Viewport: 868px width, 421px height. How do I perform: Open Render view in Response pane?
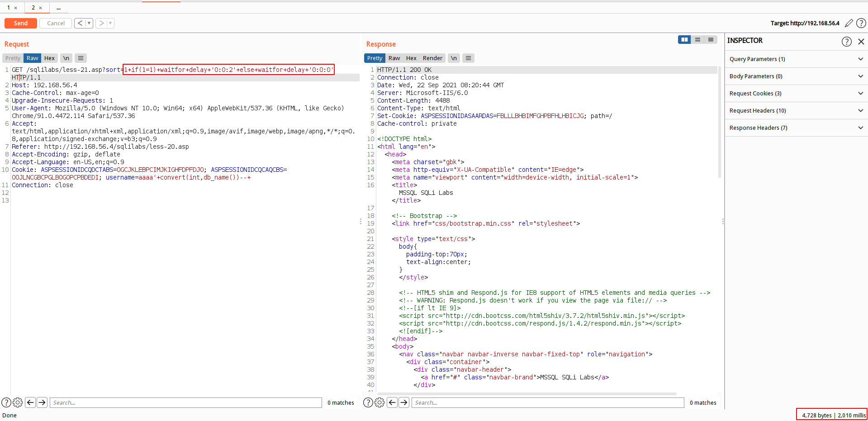coord(432,58)
